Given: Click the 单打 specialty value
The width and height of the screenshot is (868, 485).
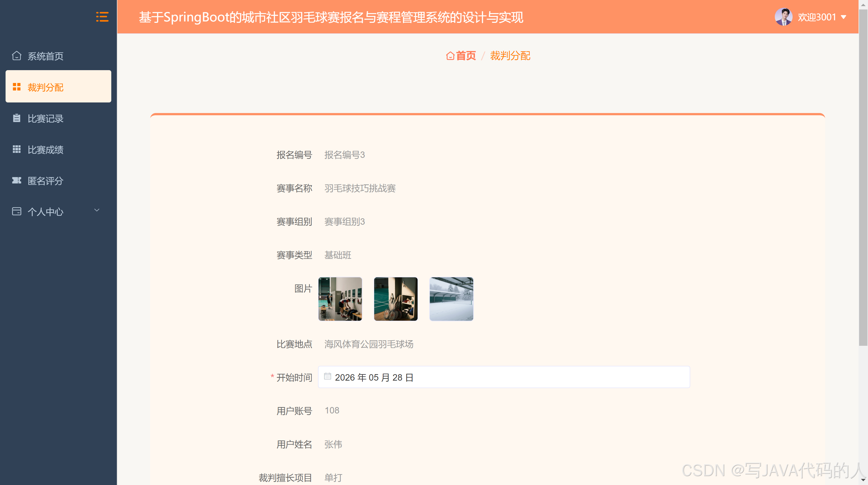Looking at the screenshot, I should (x=333, y=477).
